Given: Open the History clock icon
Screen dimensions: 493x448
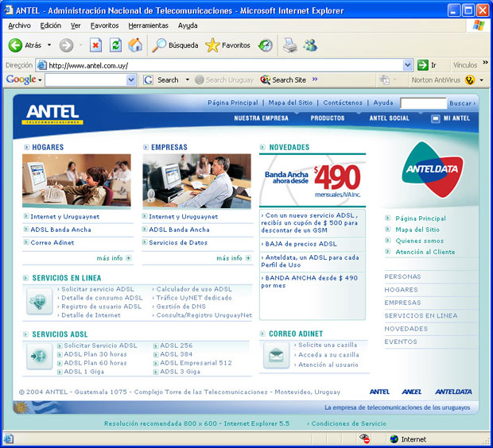Looking at the screenshot, I should (x=266, y=45).
